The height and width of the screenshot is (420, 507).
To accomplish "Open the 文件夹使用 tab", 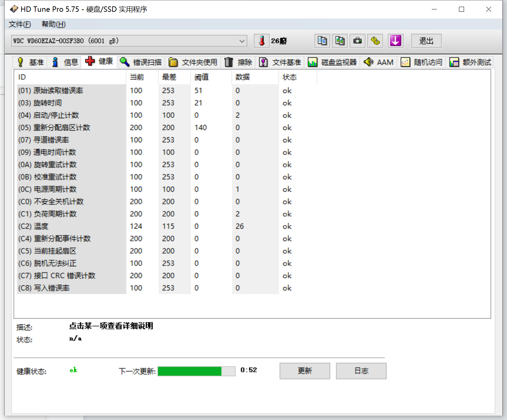I will click(x=193, y=62).
